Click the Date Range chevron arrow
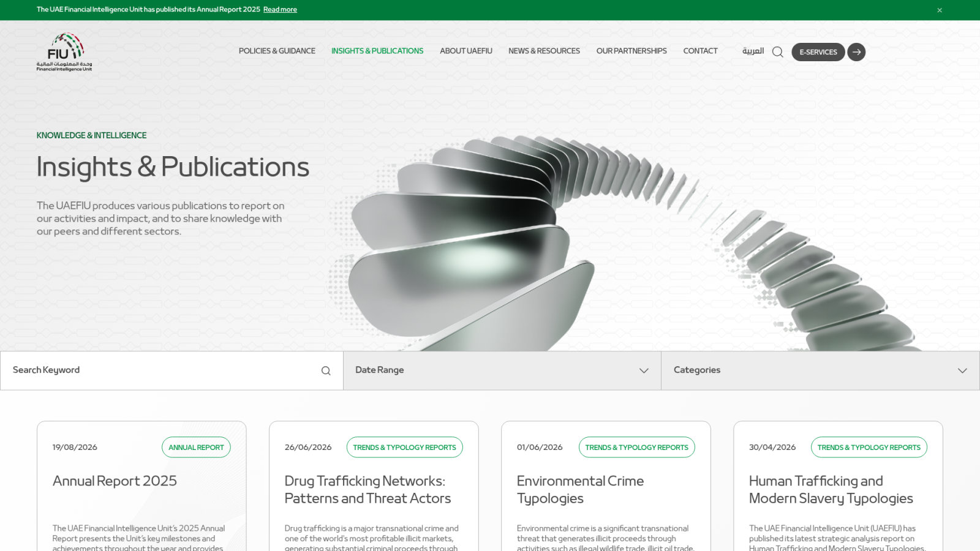This screenshot has height=551, width=980. tap(644, 371)
